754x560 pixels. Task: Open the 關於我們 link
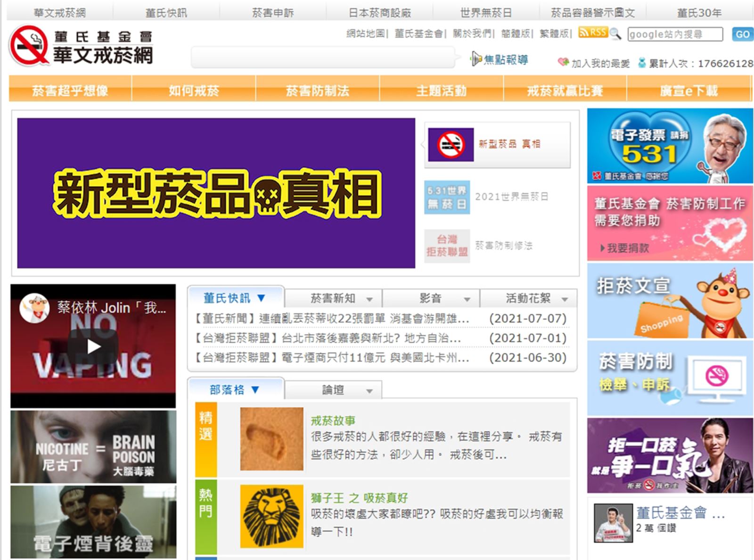pos(472,33)
